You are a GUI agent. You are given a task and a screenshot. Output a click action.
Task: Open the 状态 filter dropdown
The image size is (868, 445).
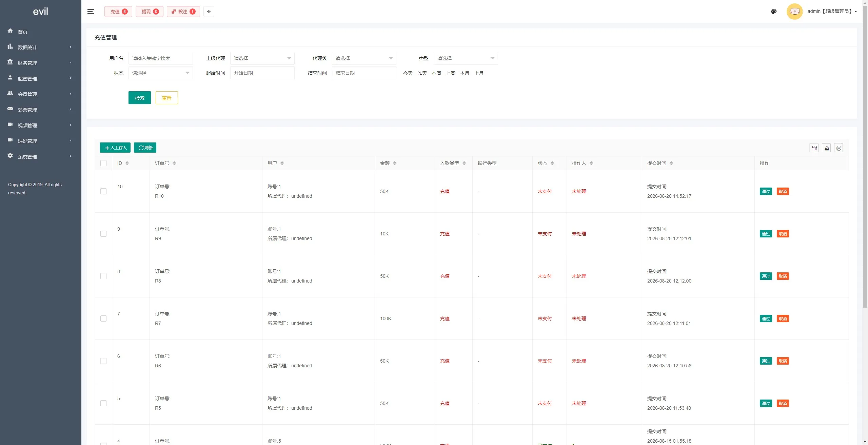tap(160, 73)
